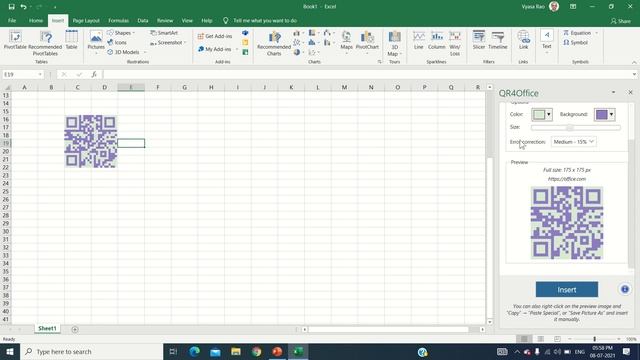
Task: Open the My Add-ins dropdown arrow
Action: click(x=237, y=49)
